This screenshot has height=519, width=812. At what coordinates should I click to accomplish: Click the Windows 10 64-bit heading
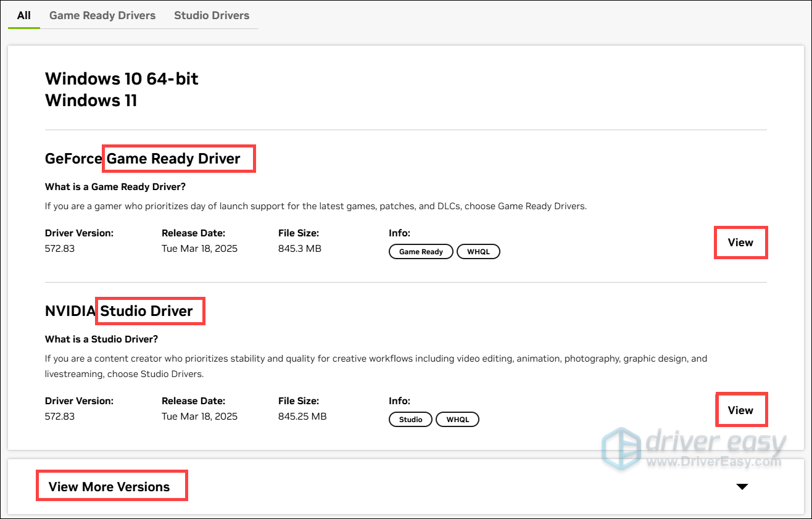coord(121,78)
